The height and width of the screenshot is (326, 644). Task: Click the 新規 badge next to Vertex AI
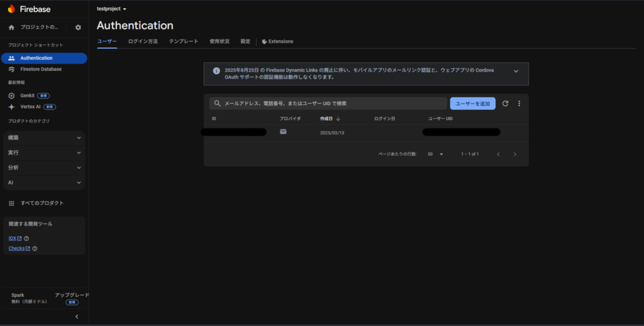point(50,107)
